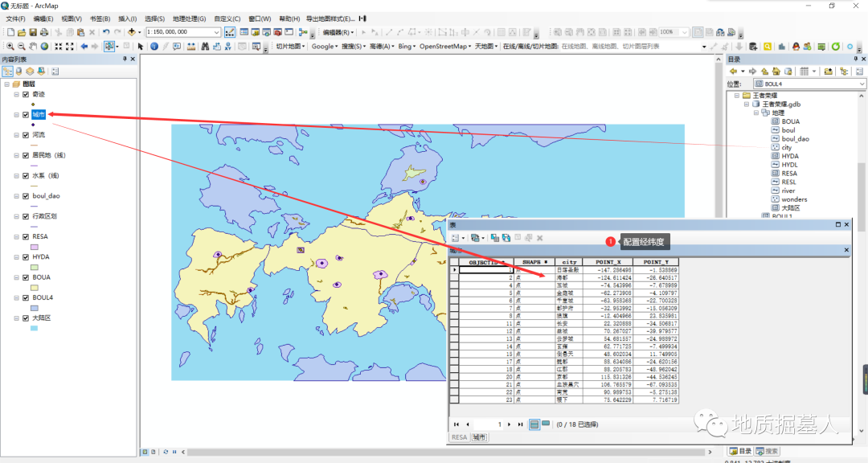Click the green refresh icon
Screen dimensions: 868x463
click(836, 47)
